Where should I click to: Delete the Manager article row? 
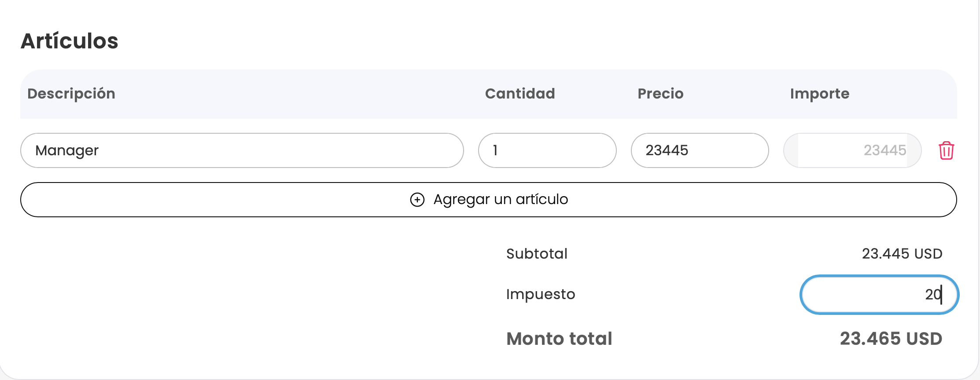click(946, 150)
